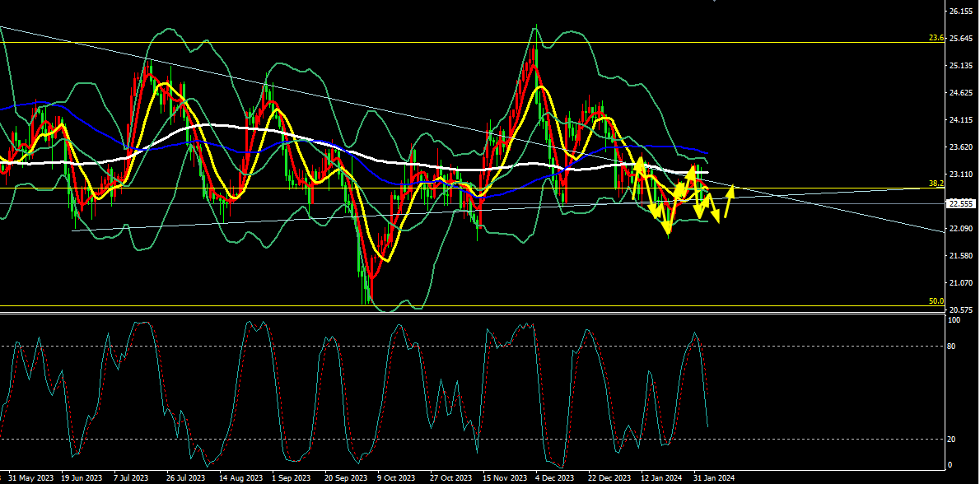Click the current price label 22.555
The width and height of the screenshot is (980, 484).
(961, 203)
